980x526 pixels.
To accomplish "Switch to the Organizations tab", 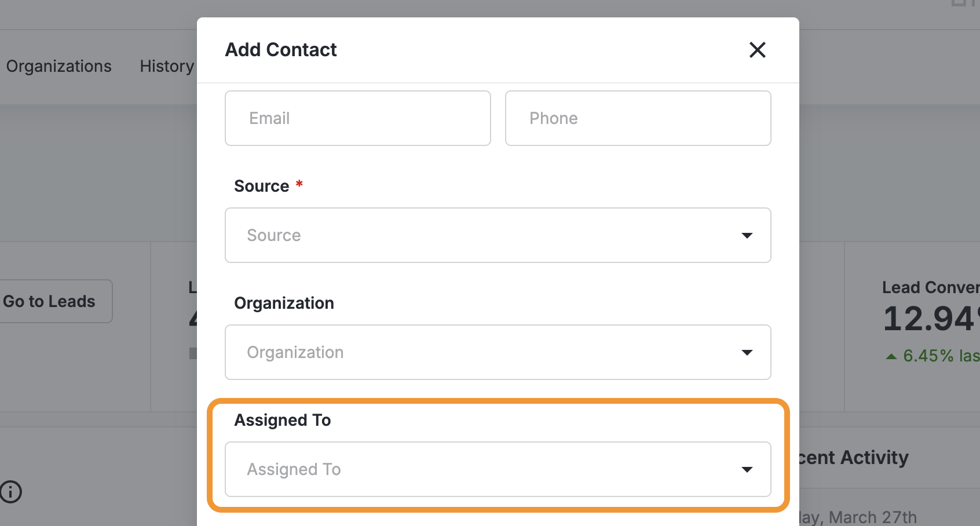I will click(59, 67).
